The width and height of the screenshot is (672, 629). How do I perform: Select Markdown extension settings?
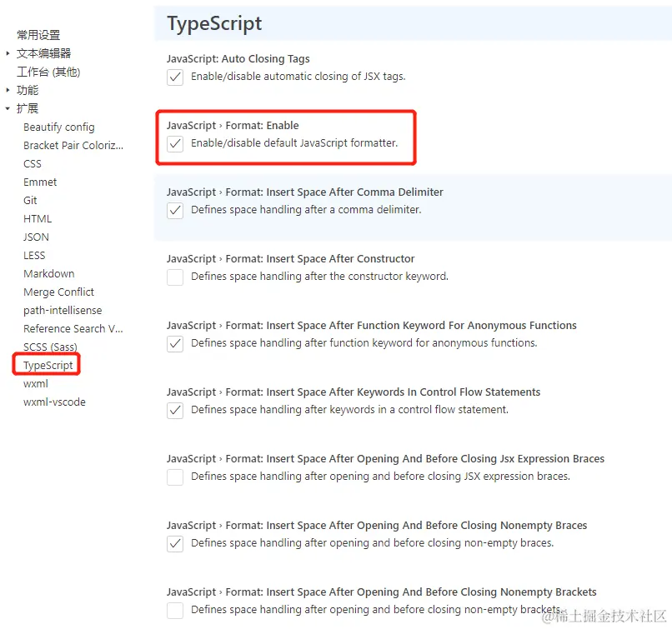[x=49, y=273]
